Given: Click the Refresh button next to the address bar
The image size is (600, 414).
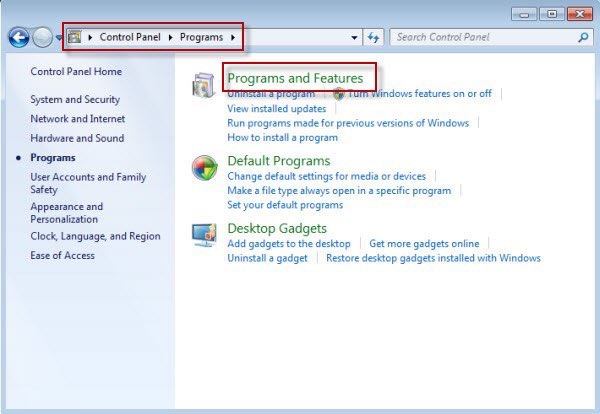Looking at the screenshot, I should click(373, 37).
